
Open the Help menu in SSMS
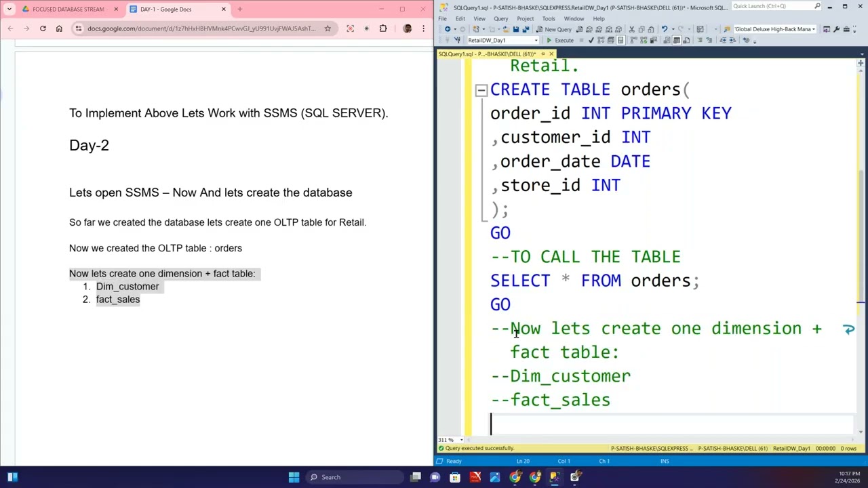599,18
